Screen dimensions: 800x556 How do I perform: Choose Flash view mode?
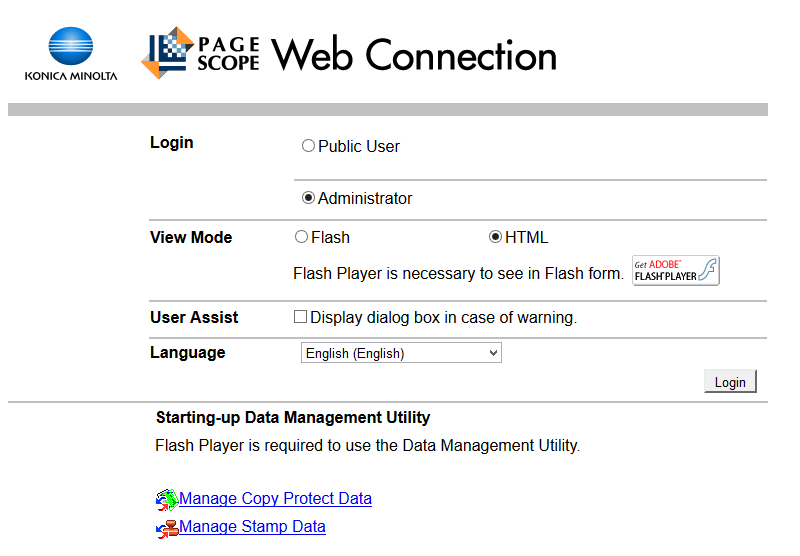coord(301,237)
